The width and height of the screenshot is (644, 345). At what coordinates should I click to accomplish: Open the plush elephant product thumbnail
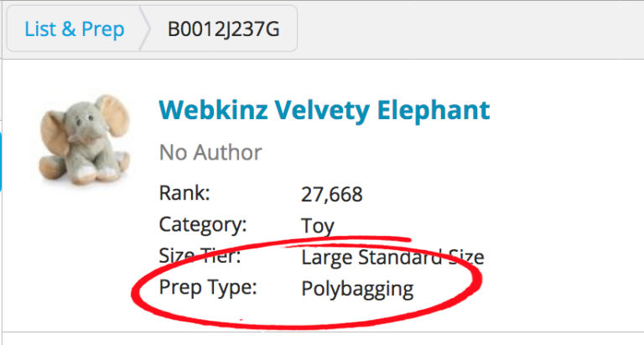click(x=84, y=139)
